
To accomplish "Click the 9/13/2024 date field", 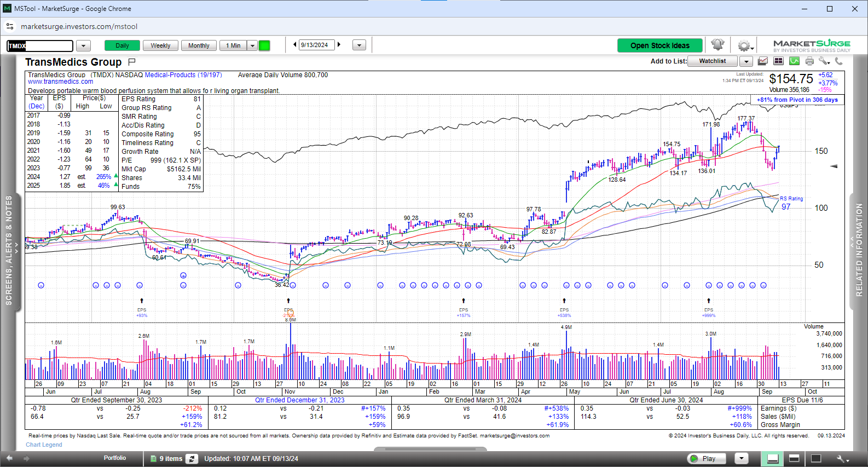I will pos(317,45).
